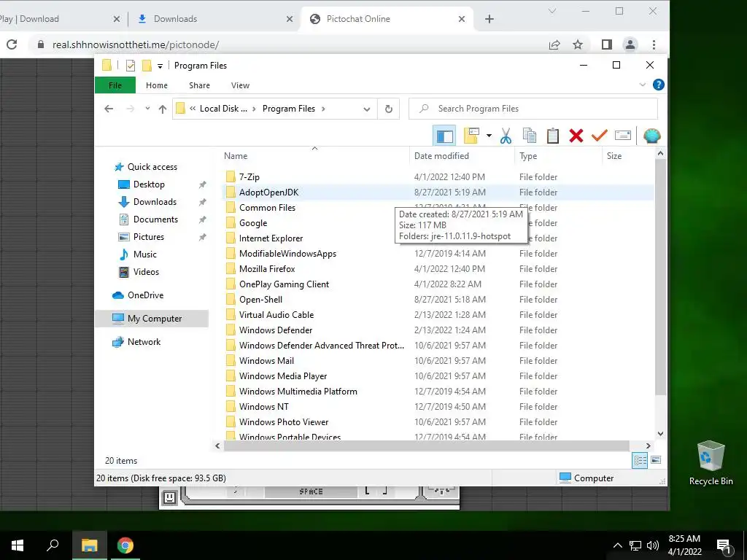This screenshot has height=560, width=747.
Task: Open the Windows Start menu
Action: click(18, 545)
